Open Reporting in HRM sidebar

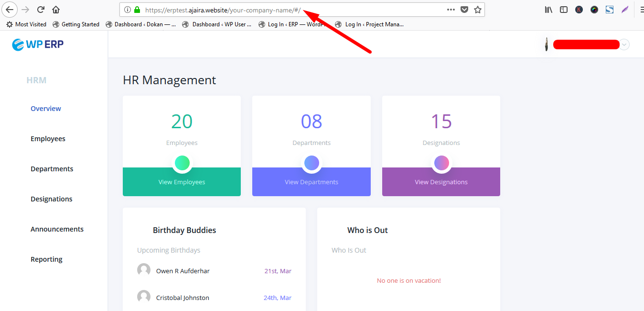46,259
